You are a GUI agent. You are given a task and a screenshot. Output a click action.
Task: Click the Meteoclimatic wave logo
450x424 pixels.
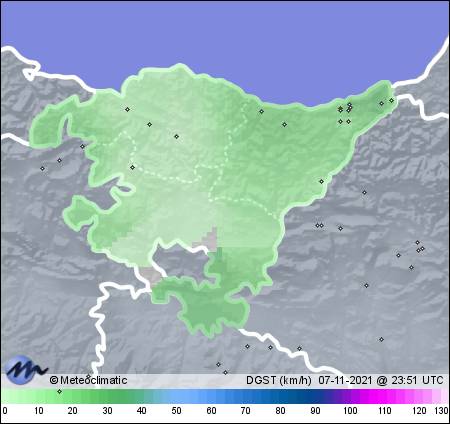[25, 370]
